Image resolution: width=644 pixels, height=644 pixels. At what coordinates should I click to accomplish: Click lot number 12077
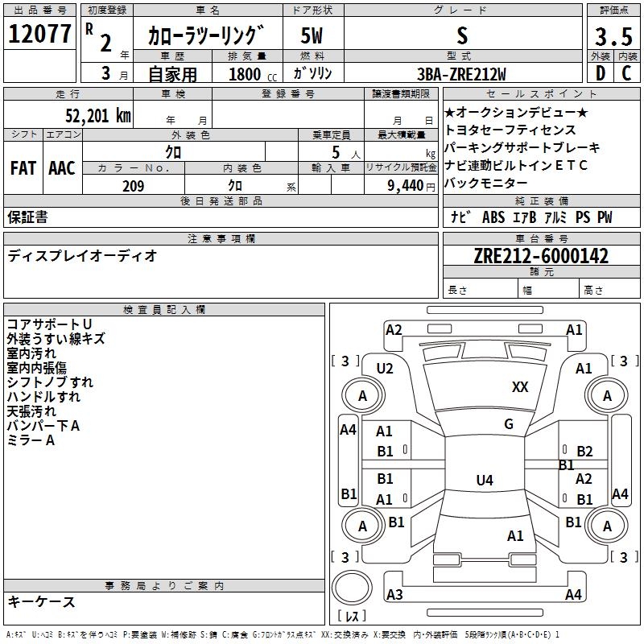click(x=39, y=34)
